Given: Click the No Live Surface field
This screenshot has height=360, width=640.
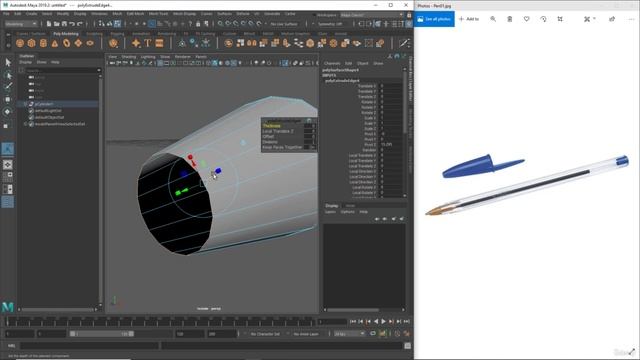Looking at the screenshot, I should point(284,24).
